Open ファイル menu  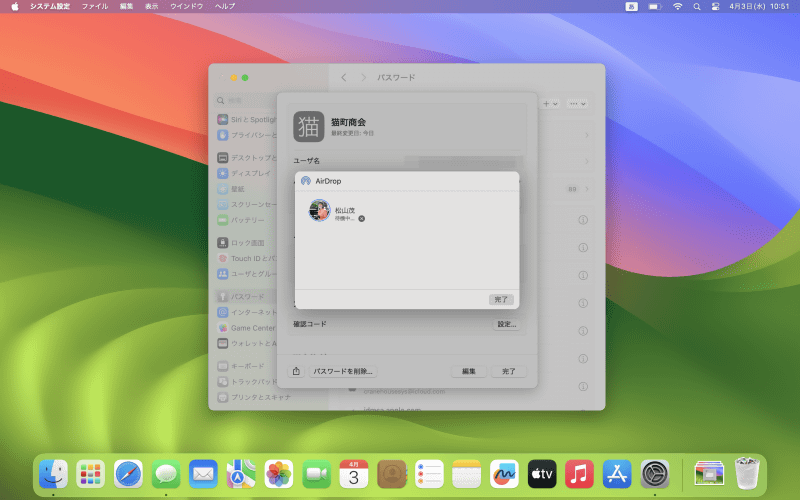tap(95, 7)
